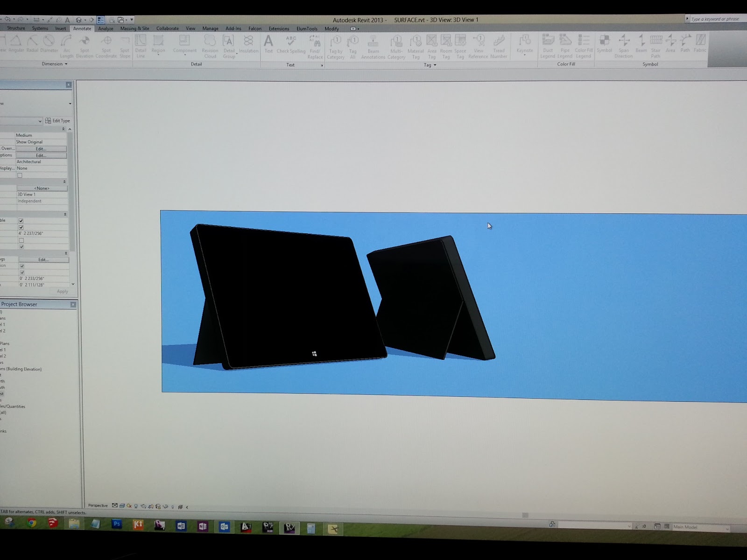The width and height of the screenshot is (747, 560).
Task: Toggle the crop region visible checkbox
Action: point(21,220)
